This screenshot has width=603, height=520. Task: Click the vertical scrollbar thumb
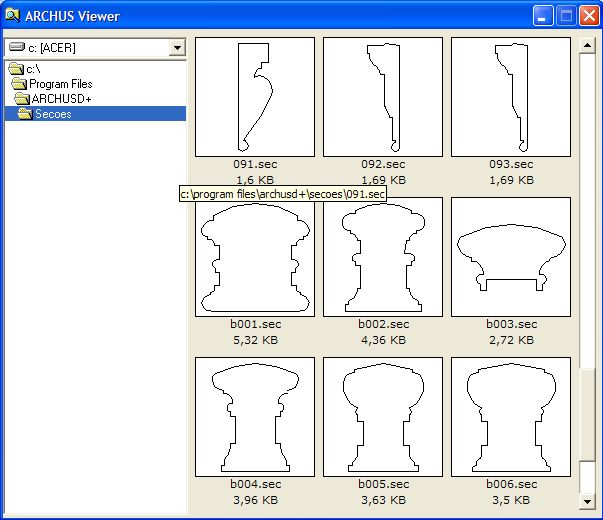click(587, 415)
